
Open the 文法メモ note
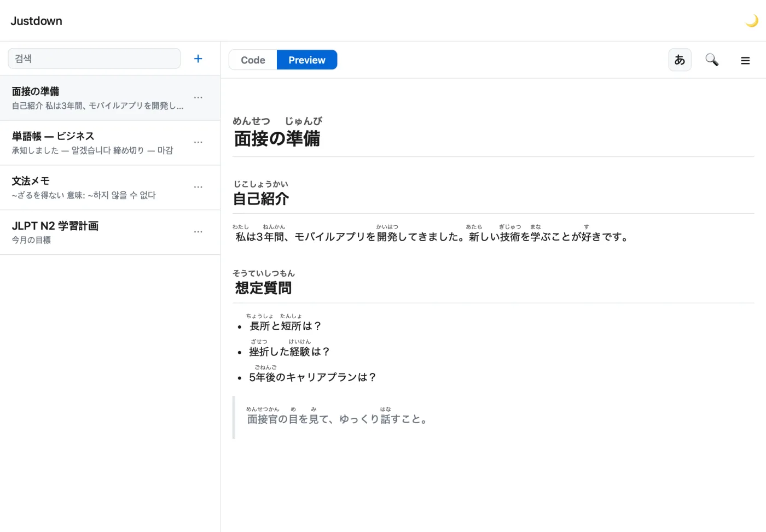click(x=110, y=188)
